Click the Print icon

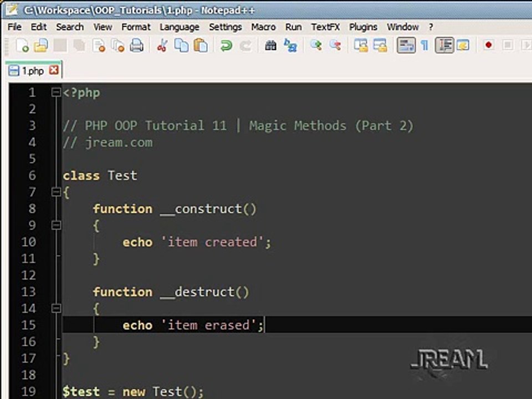tap(137, 45)
